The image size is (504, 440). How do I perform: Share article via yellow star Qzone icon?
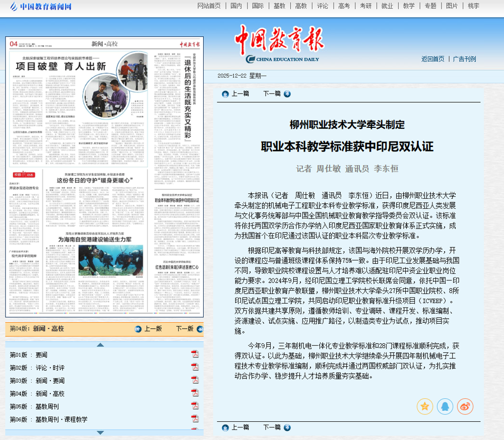[425, 406]
